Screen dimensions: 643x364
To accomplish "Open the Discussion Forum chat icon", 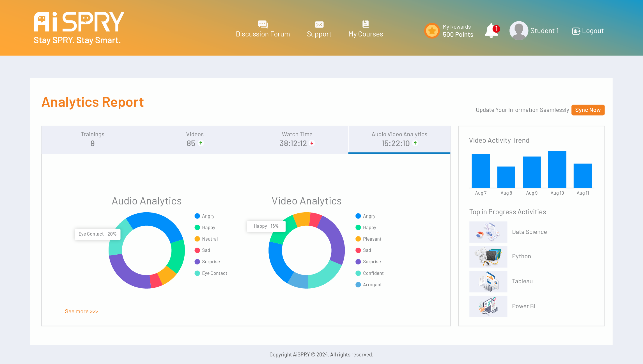I will 263,24.
